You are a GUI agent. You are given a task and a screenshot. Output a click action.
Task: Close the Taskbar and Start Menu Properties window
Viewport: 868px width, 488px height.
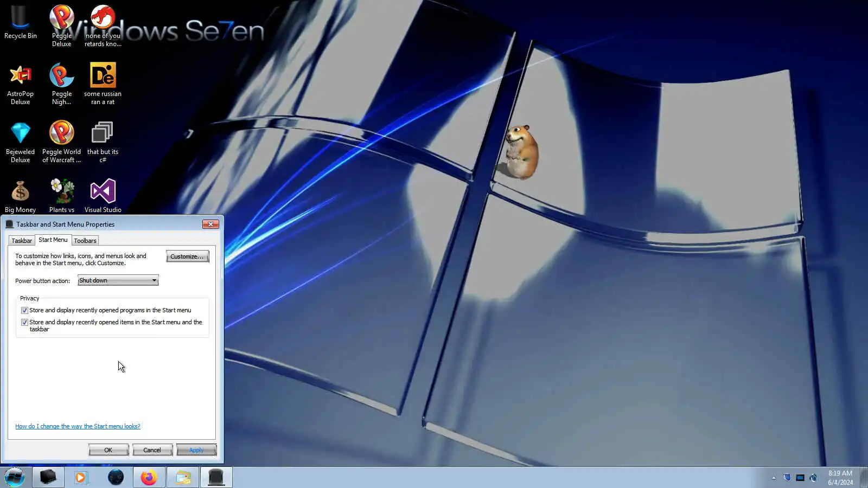(x=210, y=224)
